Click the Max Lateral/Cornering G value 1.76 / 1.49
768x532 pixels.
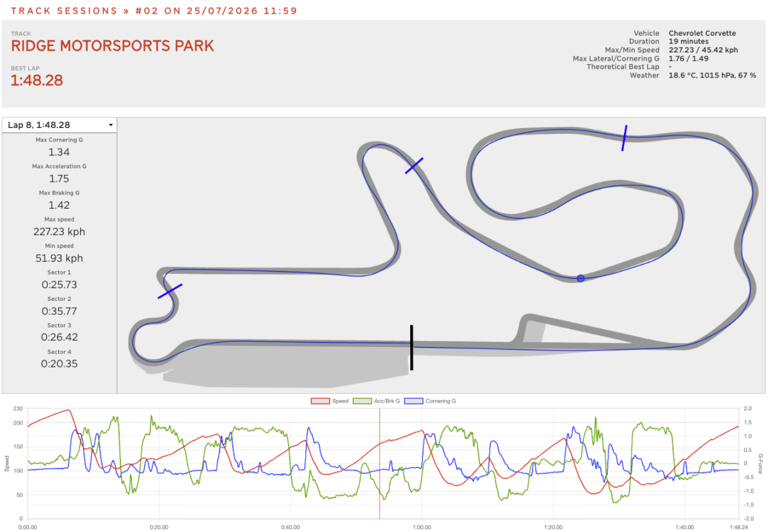(688, 58)
